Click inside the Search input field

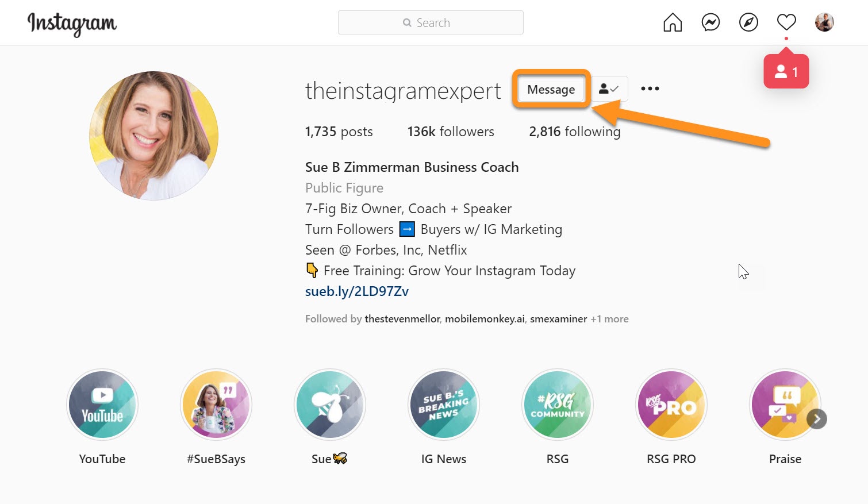tap(430, 22)
